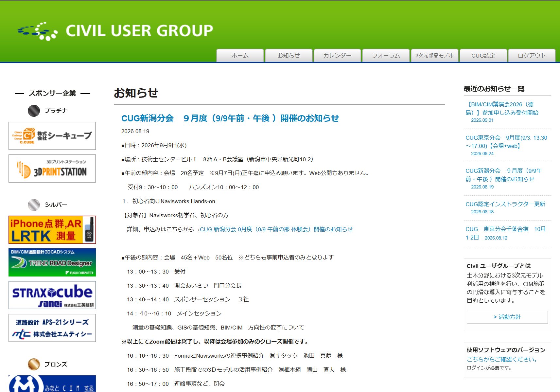
Task: Click the bronze sponsor medal icon
Action: coord(34,364)
